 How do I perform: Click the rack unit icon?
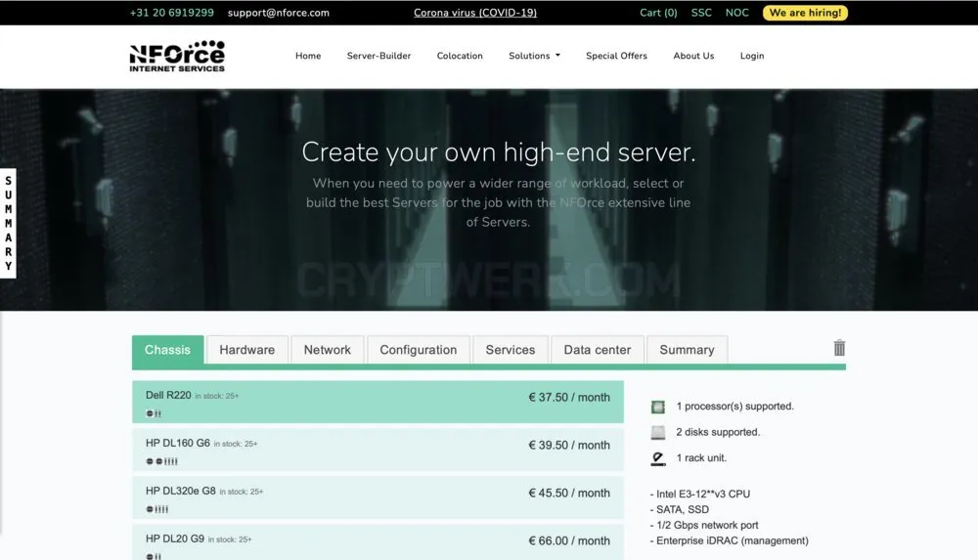[657, 458]
